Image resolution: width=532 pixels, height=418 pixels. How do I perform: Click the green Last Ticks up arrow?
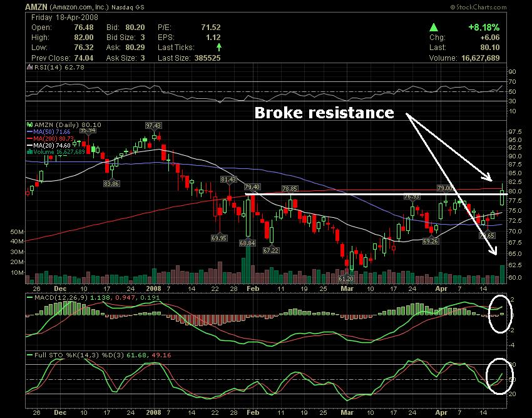click(x=219, y=47)
